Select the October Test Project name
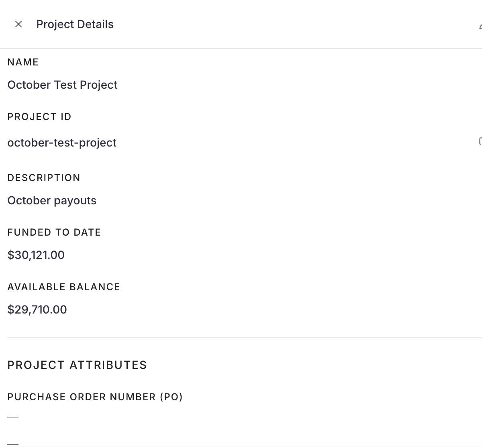Screen dimensions: 482x448 62,85
